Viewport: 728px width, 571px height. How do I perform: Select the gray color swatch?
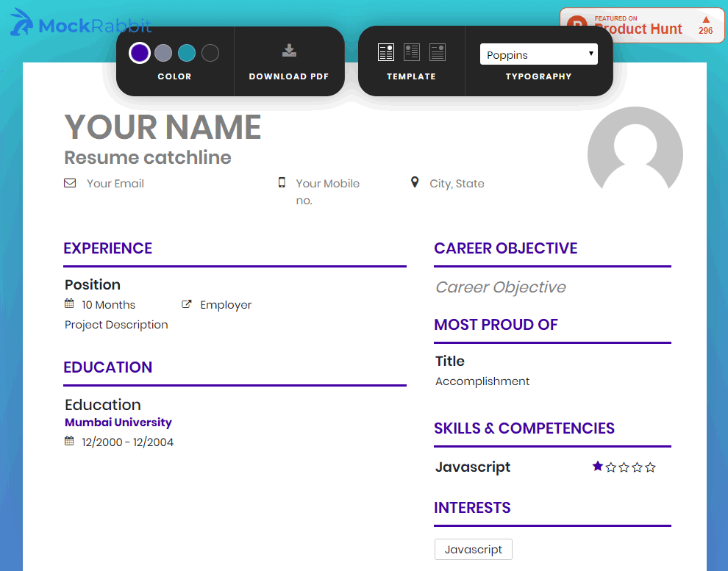[x=163, y=53]
